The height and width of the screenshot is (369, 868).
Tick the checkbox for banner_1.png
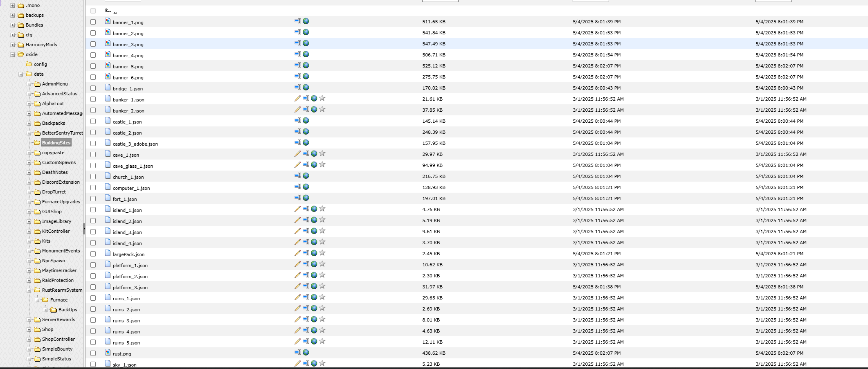coord(93,22)
